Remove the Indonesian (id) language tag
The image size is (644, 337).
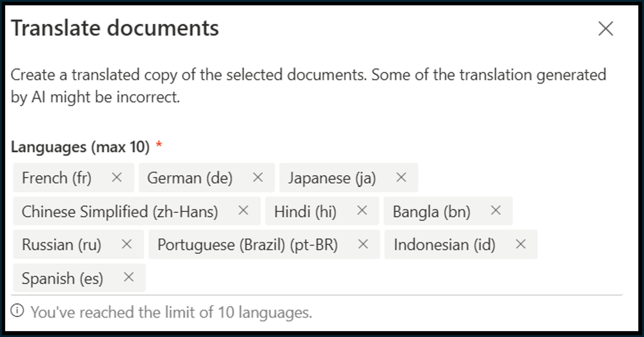(x=521, y=244)
